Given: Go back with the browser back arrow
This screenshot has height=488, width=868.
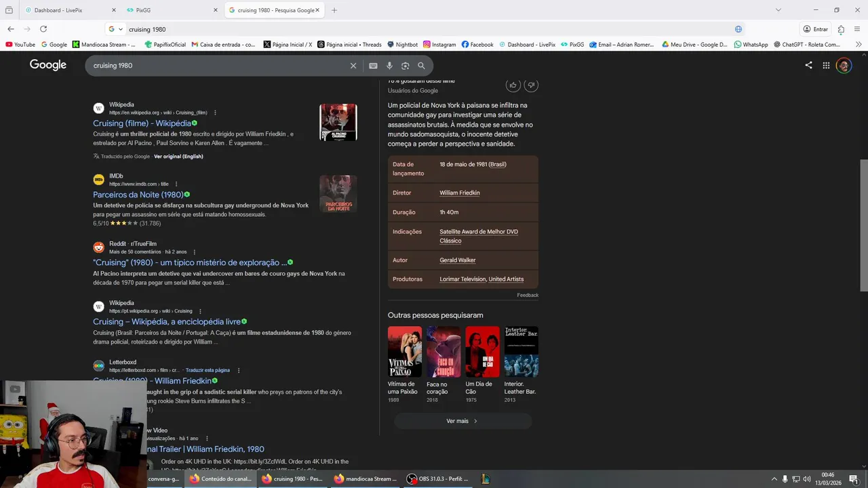Looking at the screenshot, I should pos(11,29).
